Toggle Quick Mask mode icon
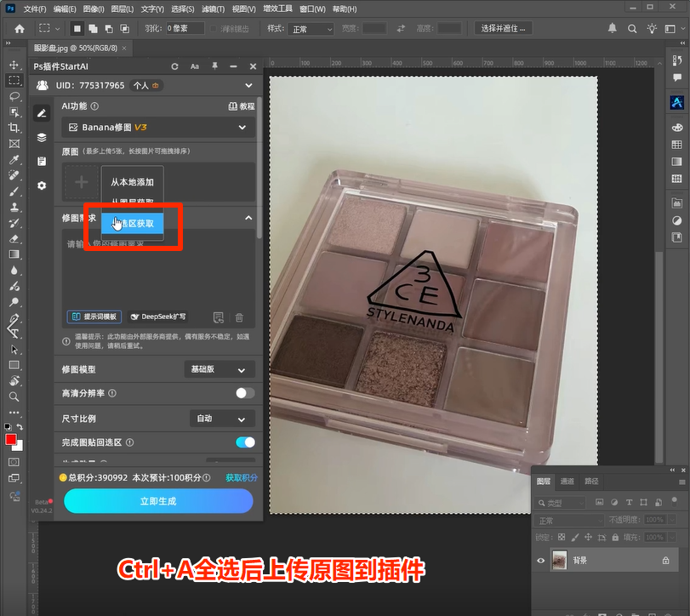 pyautogui.click(x=14, y=462)
